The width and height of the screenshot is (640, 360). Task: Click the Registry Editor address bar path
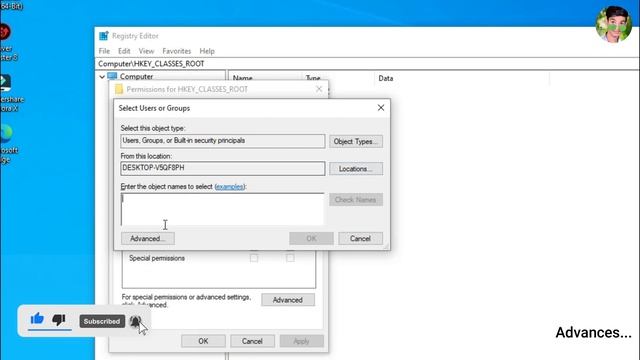coord(151,64)
